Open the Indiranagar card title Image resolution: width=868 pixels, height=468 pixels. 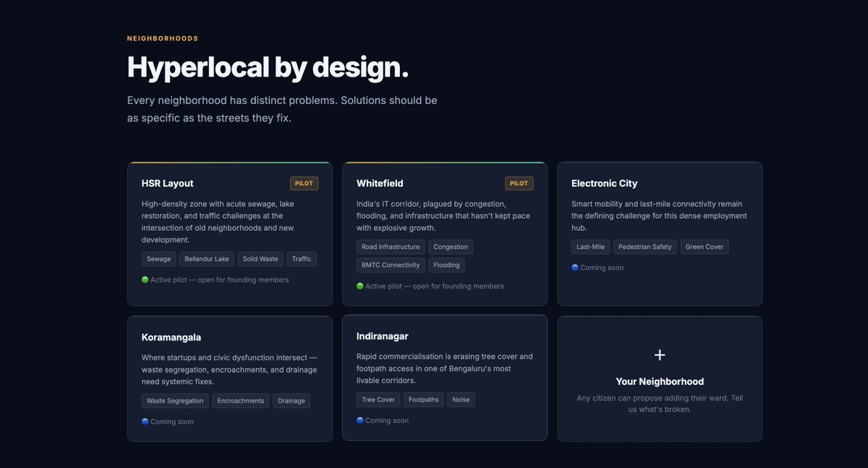tap(383, 336)
